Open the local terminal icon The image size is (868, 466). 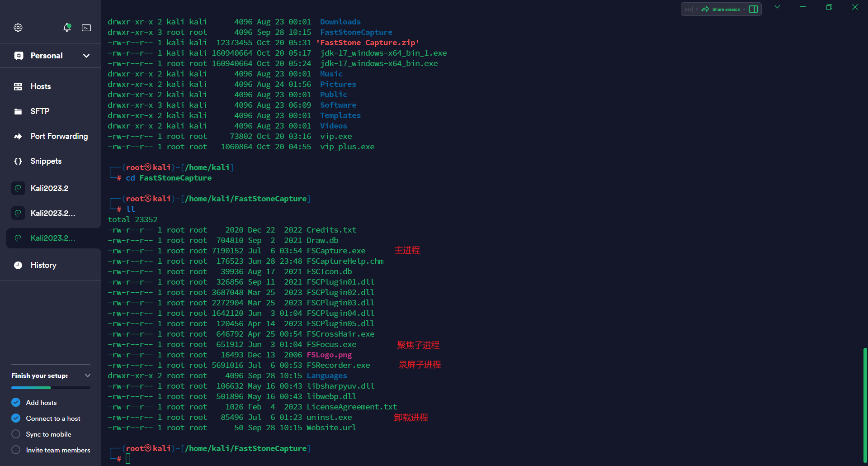pyautogui.click(x=86, y=28)
